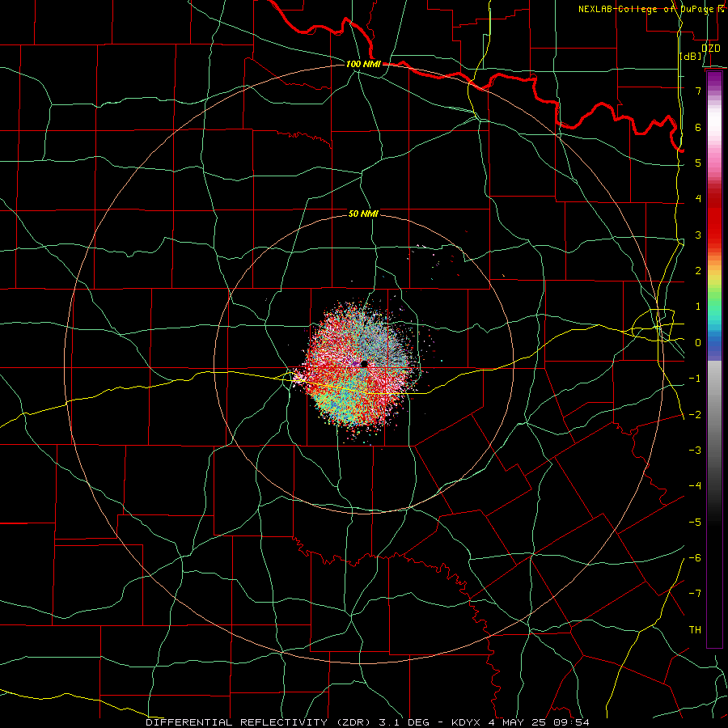The width and height of the screenshot is (728, 728).
Task: Click the 0 value on the color scale
Action: point(698,343)
